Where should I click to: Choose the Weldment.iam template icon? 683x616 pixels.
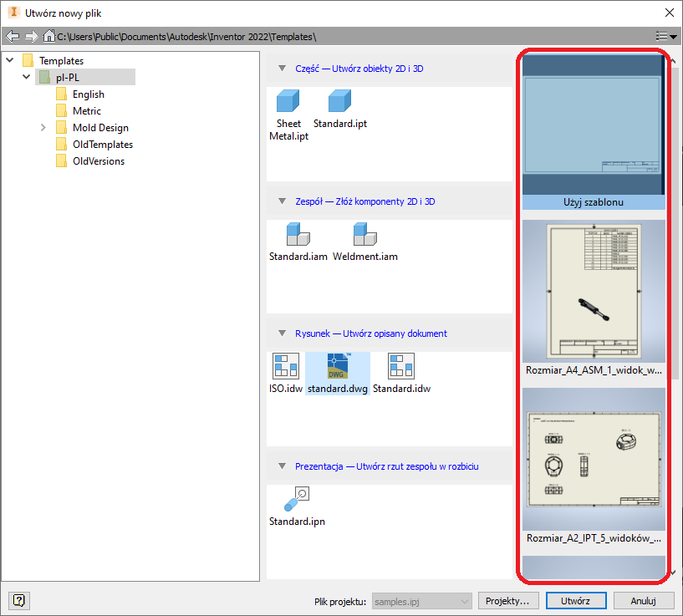364,235
